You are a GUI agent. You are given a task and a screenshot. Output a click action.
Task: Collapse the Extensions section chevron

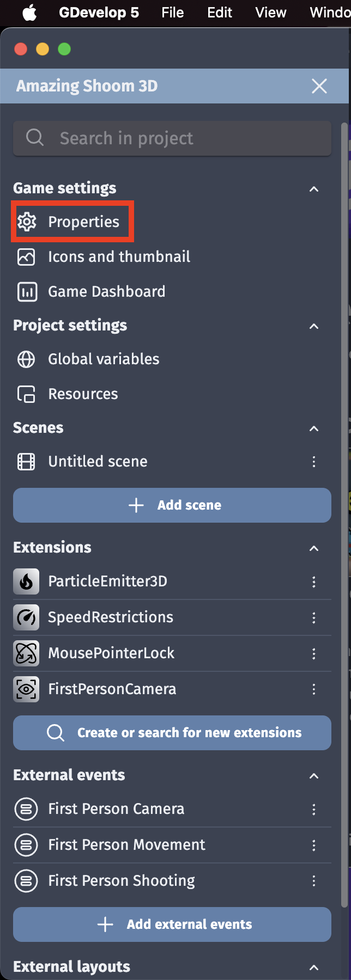[314, 548]
